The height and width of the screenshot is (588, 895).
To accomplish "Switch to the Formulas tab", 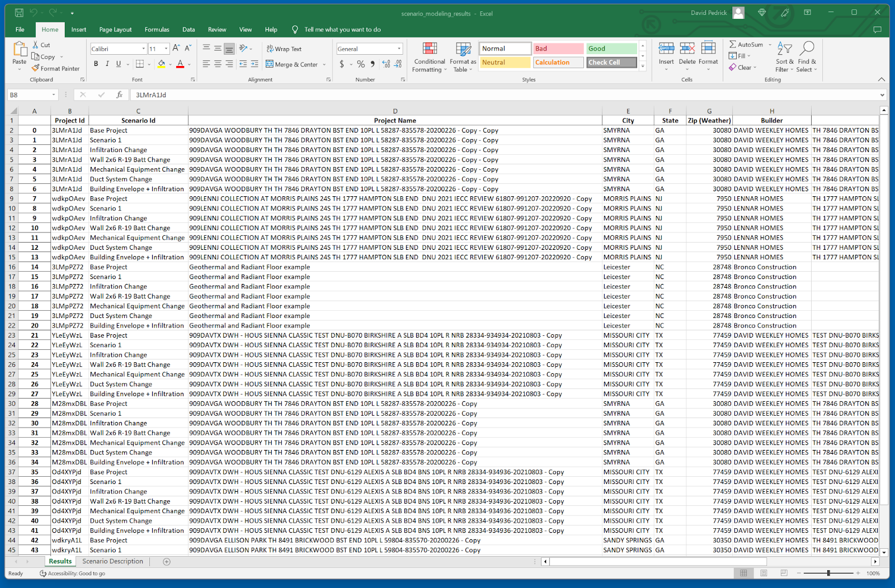I will click(x=157, y=30).
